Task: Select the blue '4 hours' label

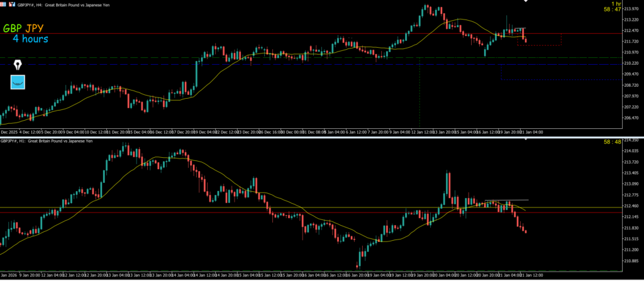Action: 30,39
